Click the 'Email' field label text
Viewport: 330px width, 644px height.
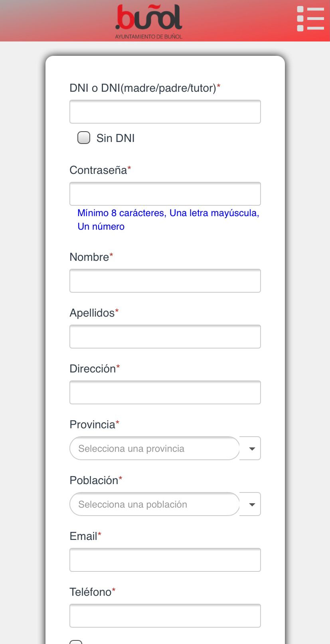click(83, 536)
